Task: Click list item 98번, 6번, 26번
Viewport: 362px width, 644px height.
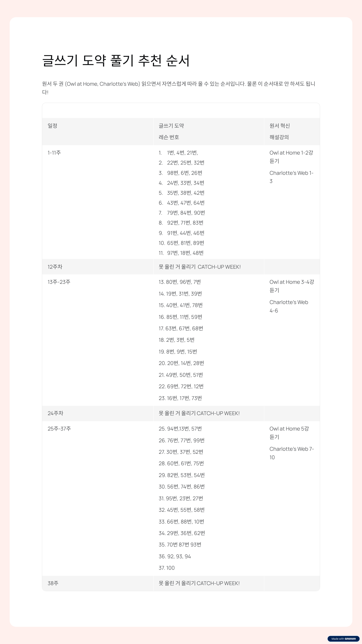Action: pyautogui.click(x=185, y=173)
